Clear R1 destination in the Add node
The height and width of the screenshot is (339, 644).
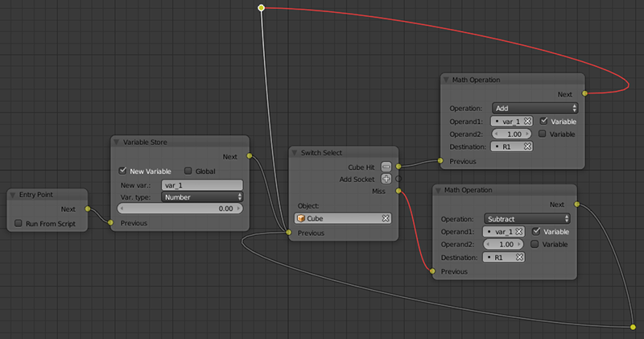[x=527, y=147]
